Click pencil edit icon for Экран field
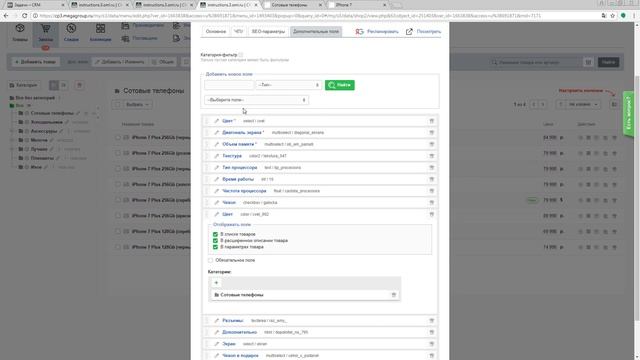Viewport: 640px width, 360px height. (217, 344)
